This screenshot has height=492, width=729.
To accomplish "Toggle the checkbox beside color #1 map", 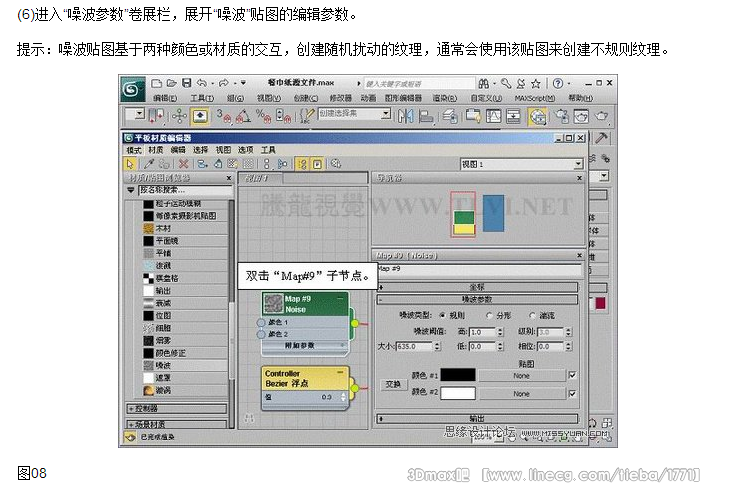I will (571, 375).
